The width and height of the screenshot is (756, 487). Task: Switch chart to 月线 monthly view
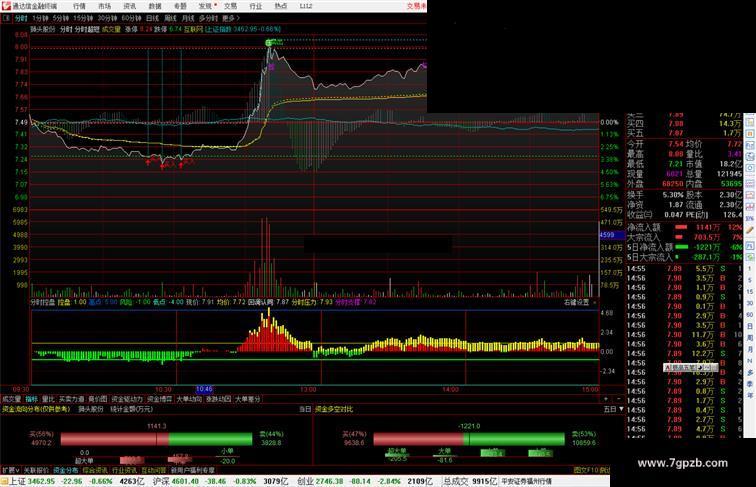[188, 18]
